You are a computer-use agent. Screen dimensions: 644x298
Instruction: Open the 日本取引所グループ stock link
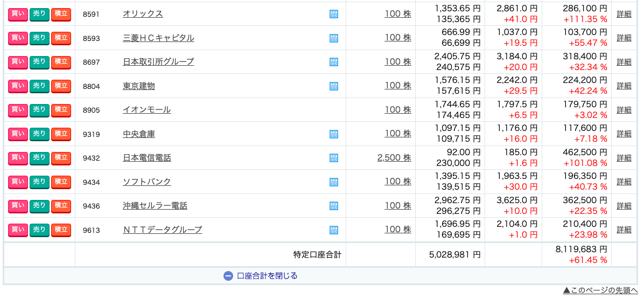click(158, 62)
